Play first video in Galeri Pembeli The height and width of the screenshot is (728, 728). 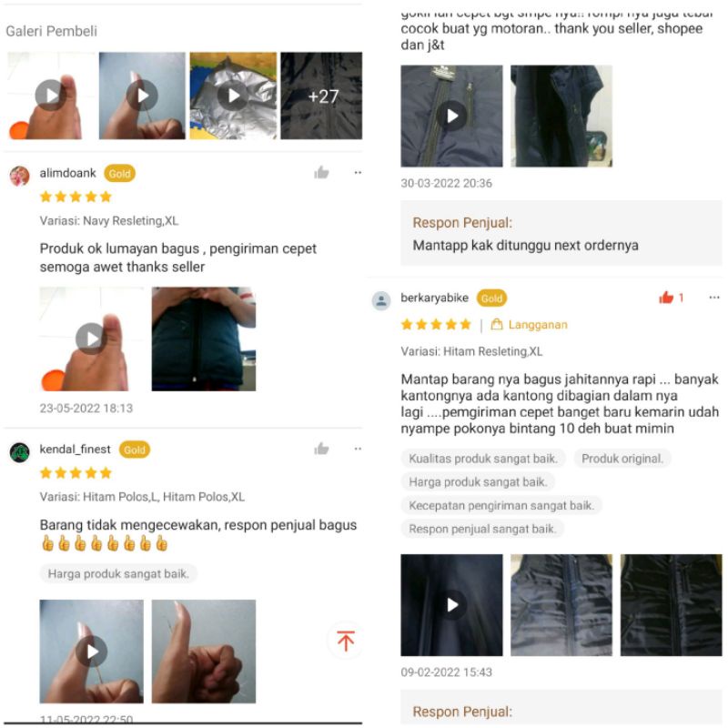click(x=50, y=96)
